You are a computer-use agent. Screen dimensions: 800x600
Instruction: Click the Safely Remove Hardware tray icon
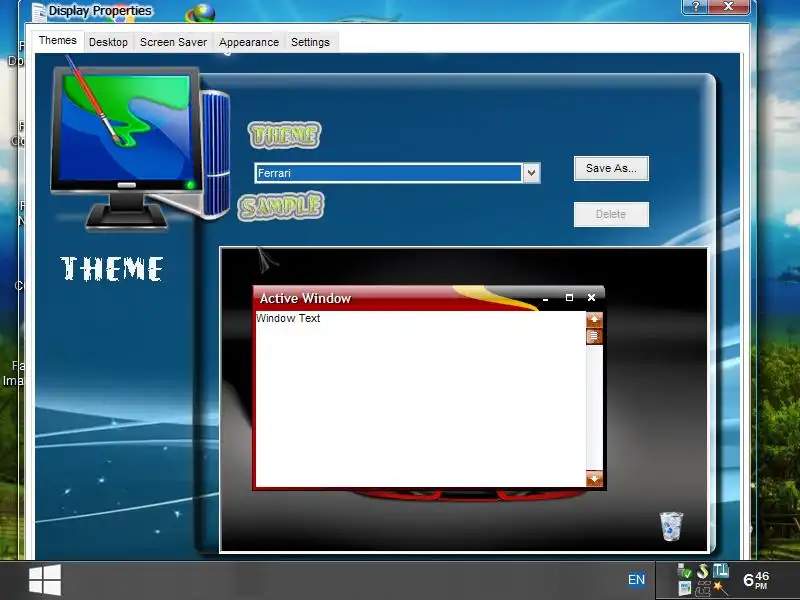pyautogui.click(x=684, y=571)
